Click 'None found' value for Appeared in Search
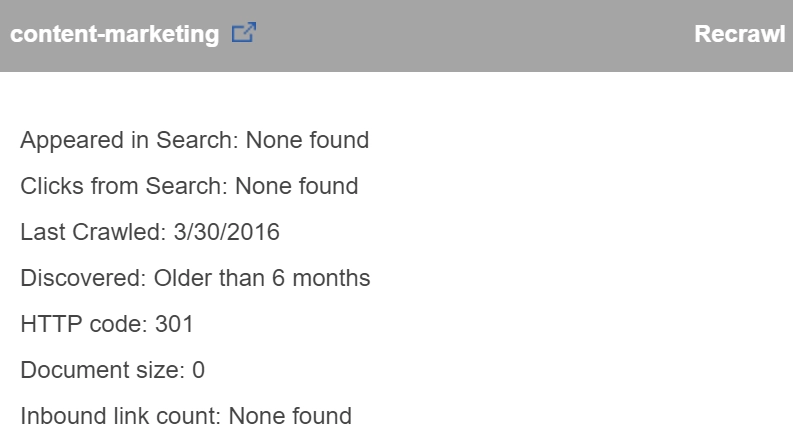 click(307, 141)
